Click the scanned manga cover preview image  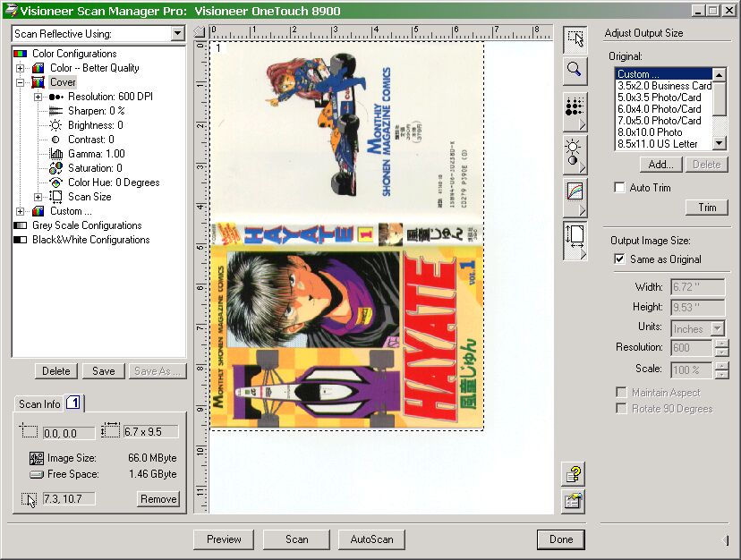point(347,236)
